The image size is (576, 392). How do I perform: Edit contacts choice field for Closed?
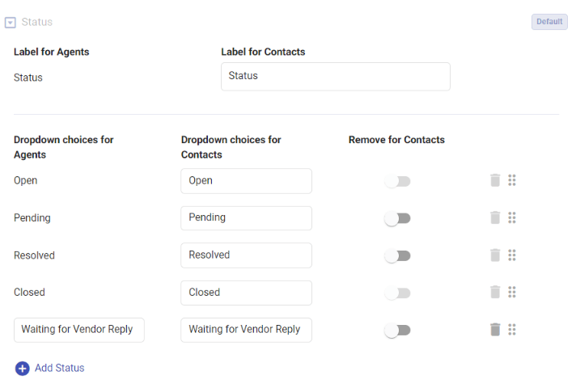(x=246, y=293)
